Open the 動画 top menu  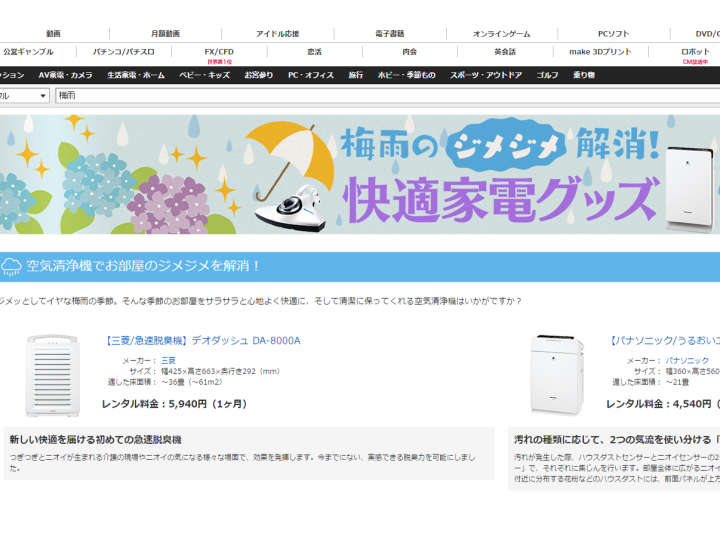coord(53,34)
